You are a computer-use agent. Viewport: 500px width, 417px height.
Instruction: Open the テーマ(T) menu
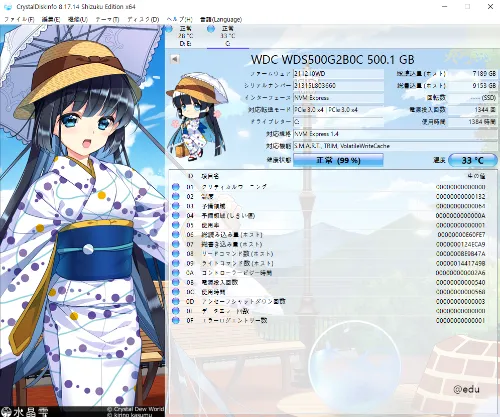pos(107,19)
